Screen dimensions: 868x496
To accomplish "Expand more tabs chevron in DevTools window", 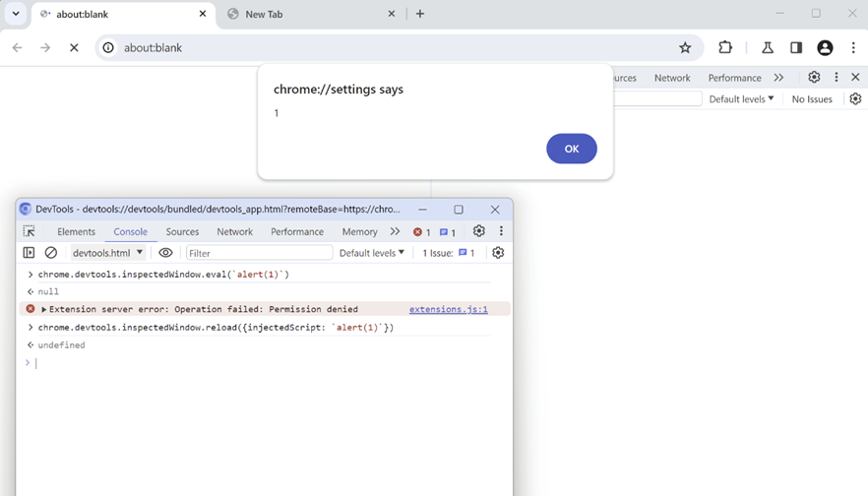I will click(395, 231).
